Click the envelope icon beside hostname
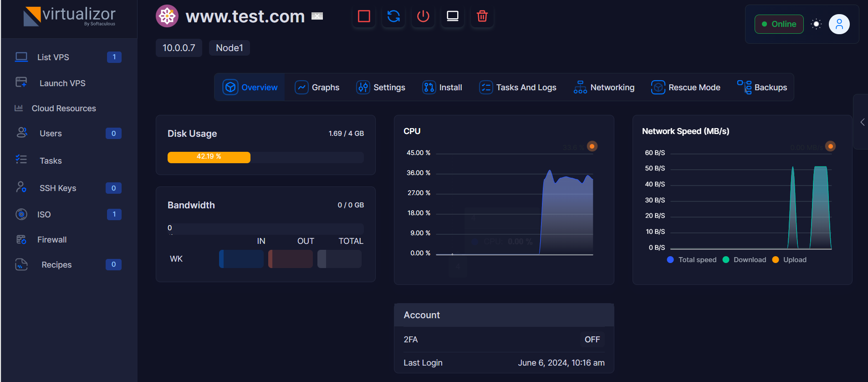The width and height of the screenshot is (868, 382). (317, 16)
